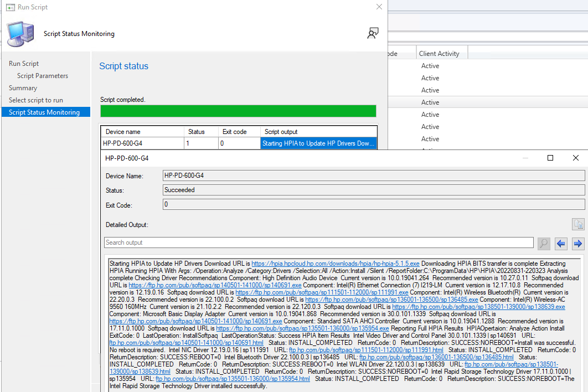The image size is (588, 392).
Task: Copy detailed output using the copy icon
Action: (x=578, y=224)
